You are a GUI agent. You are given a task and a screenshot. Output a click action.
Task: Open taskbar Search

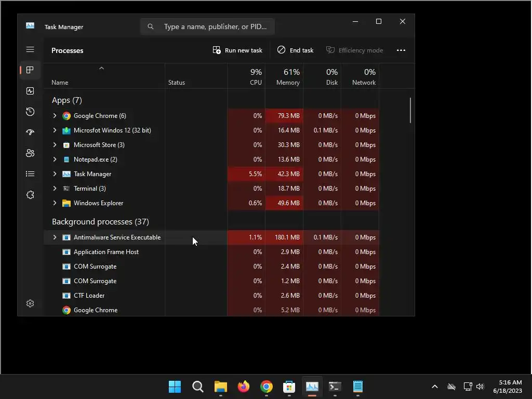(x=198, y=387)
